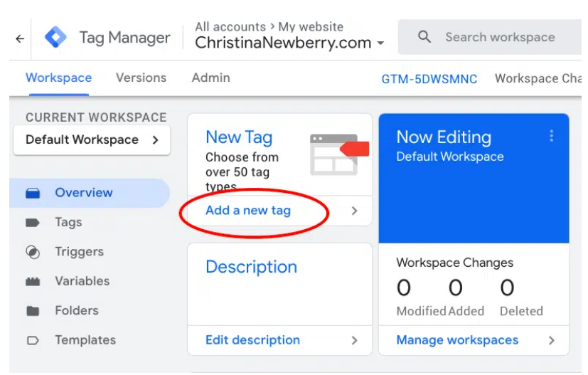Click the My website breadcrumb
The width and height of the screenshot is (588, 375).
point(311,26)
